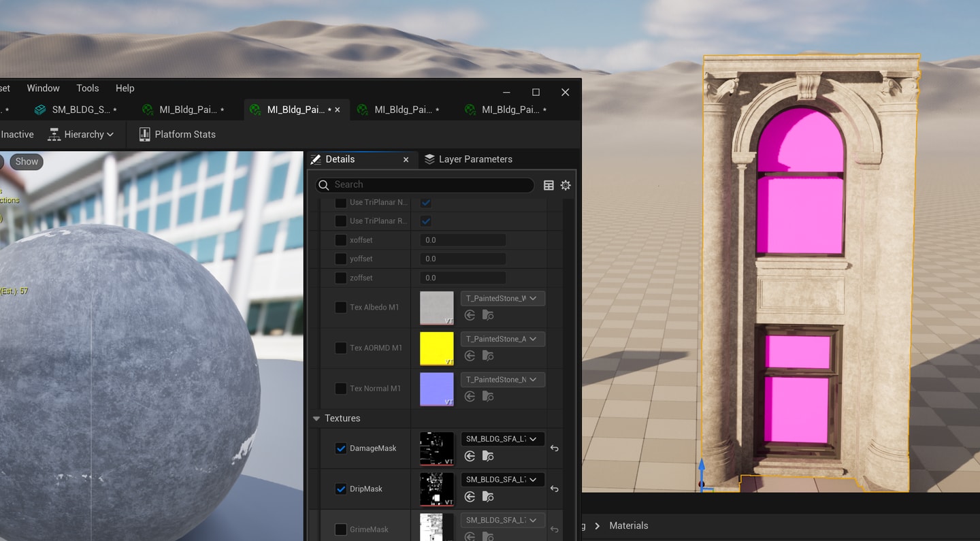
Task: Close the Details panel tab
Action: pyautogui.click(x=406, y=159)
